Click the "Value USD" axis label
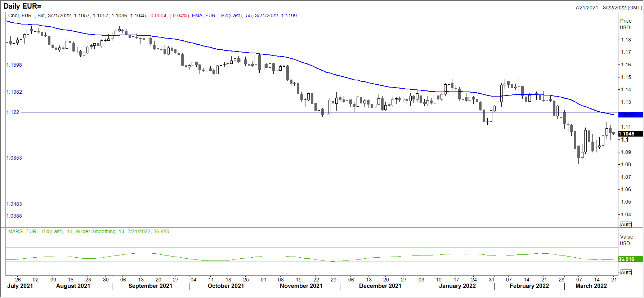This screenshot has height=298, width=644. click(x=626, y=240)
